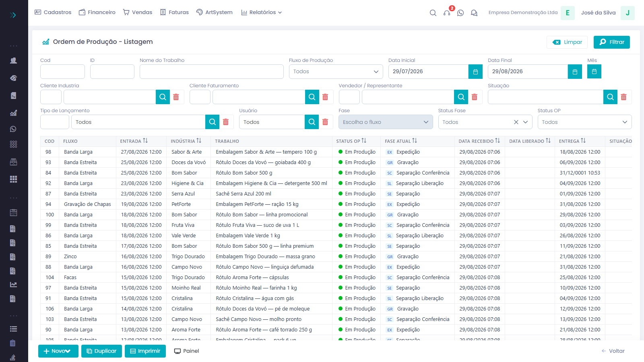Search Vendedor / Representante with magnifier button
This screenshot has height=362, width=644.
[x=461, y=97]
